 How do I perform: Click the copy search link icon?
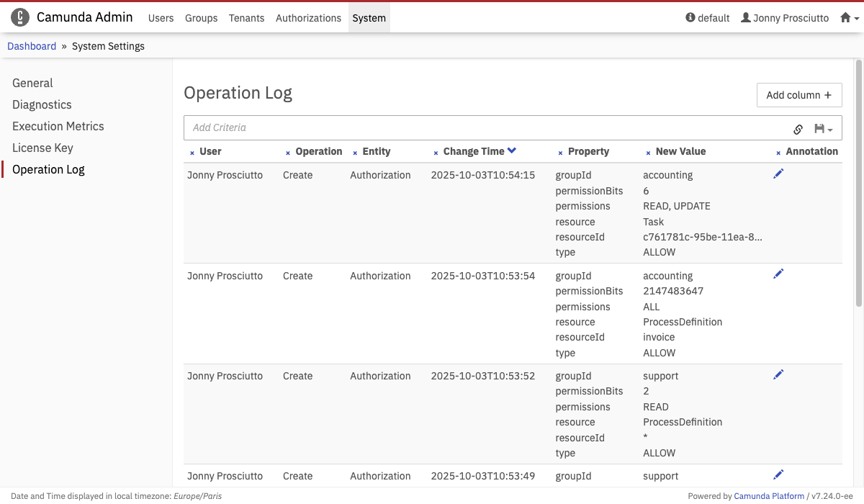point(798,129)
